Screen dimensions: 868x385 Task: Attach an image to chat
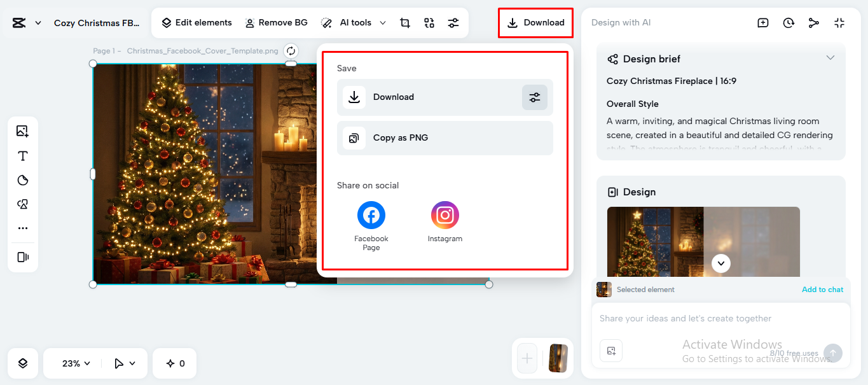click(x=611, y=351)
